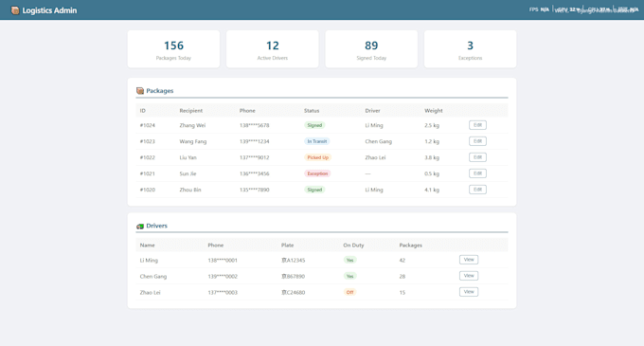Viewport: 644px width, 346px height.
Task: Click Zhao Lei's Off duty badge
Action: click(x=349, y=292)
